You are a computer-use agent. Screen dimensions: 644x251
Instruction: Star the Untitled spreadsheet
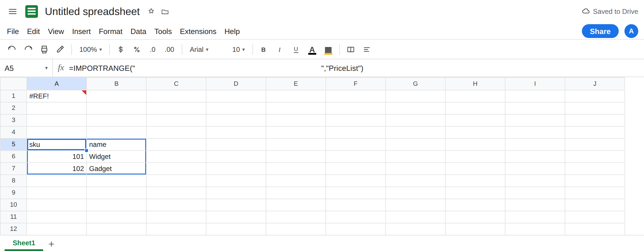[151, 11]
